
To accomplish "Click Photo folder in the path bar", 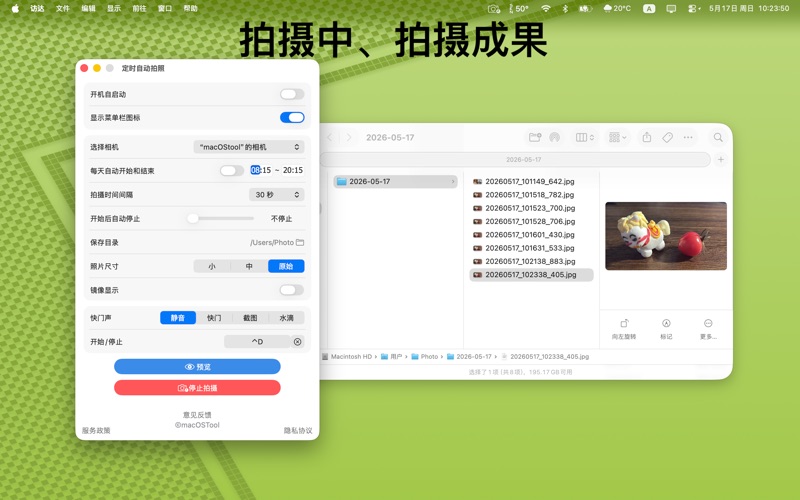I will coord(425,357).
